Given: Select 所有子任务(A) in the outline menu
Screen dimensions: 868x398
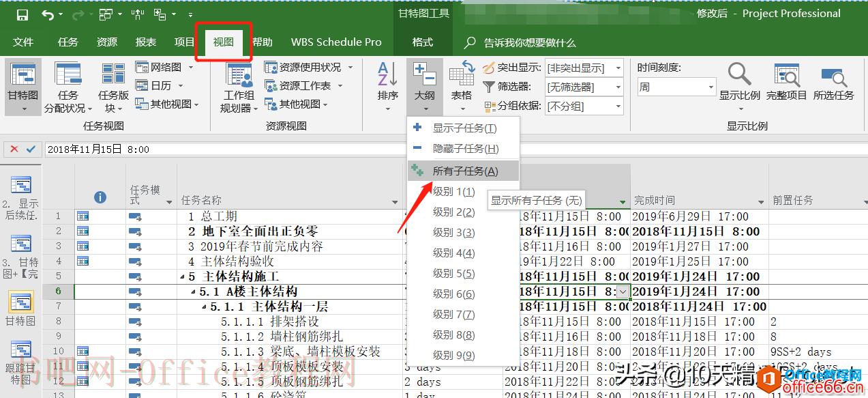Looking at the screenshot, I should pyautogui.click(x=463, y=171).
